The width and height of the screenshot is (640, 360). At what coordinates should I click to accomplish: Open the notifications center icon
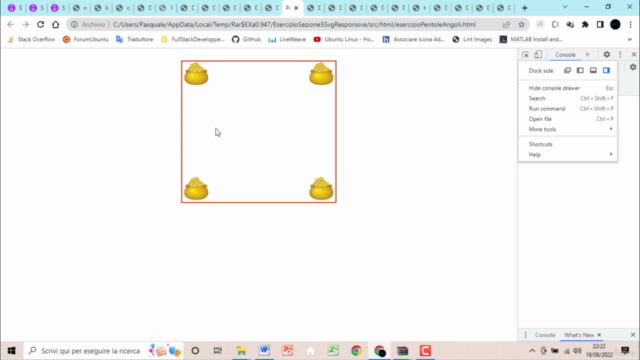[x=624, y=350]
